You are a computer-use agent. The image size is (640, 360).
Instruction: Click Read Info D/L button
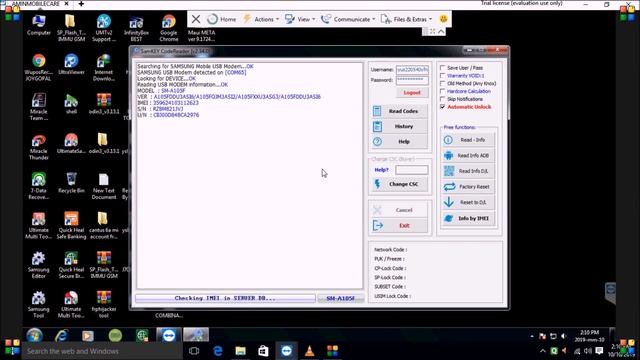pos(468,171)
